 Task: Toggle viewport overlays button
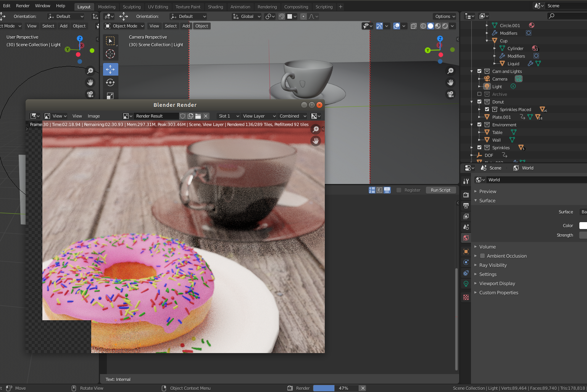point(397,26)
